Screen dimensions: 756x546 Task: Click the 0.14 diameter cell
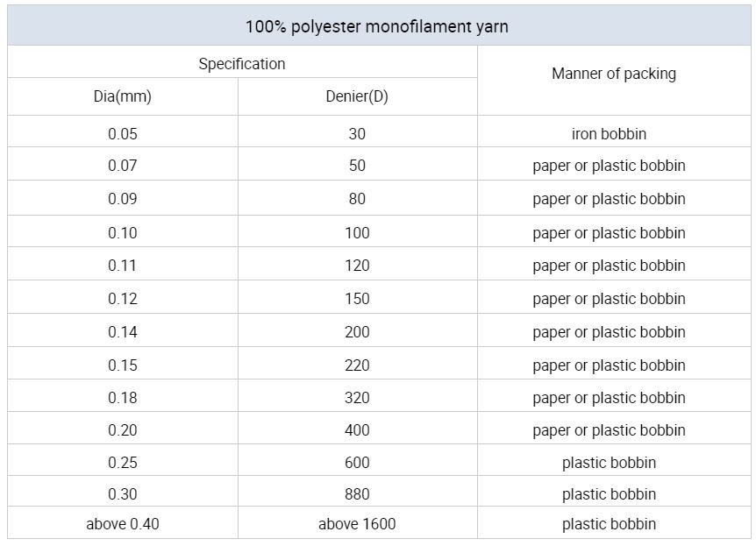click(x=123, y=332)
